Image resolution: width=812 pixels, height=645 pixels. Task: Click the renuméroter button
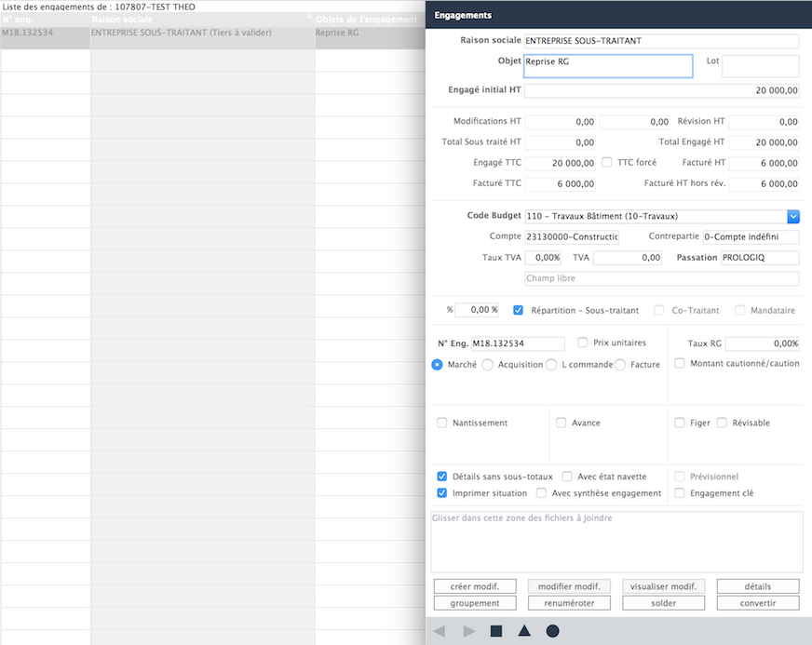point(569,603)
